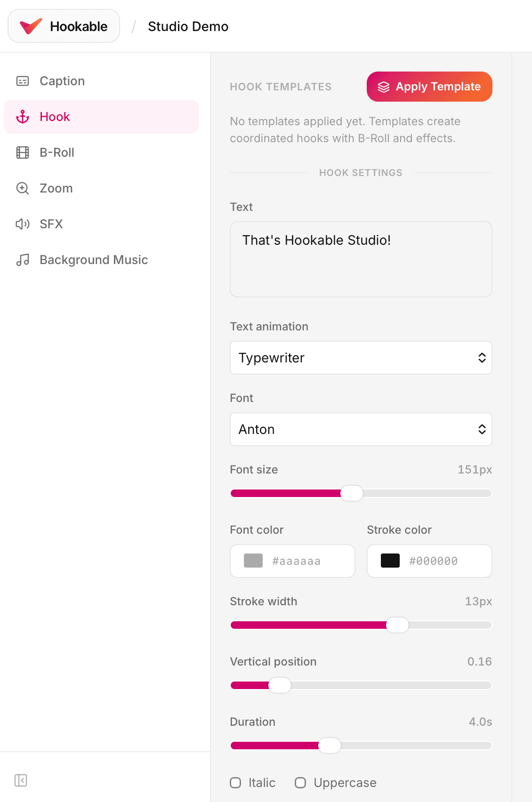The height and width of the screenshot is (802, 532).
Task: Open the Font dropdown showing Anton
Action: [x=361, y=429]
